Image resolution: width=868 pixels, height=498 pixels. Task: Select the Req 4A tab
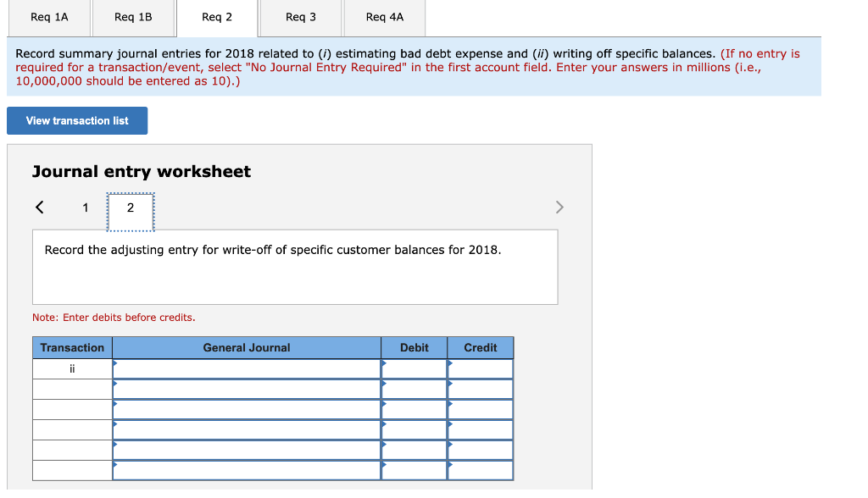pos(384,17)
